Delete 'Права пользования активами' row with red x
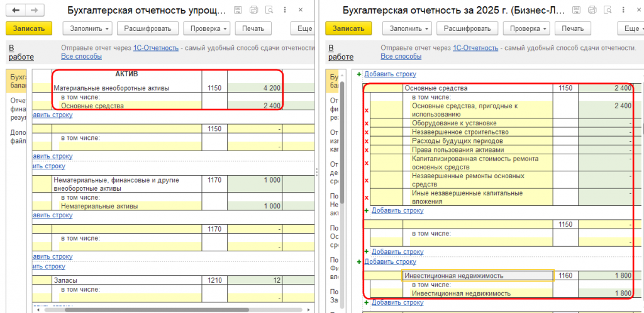 [367, 150]
